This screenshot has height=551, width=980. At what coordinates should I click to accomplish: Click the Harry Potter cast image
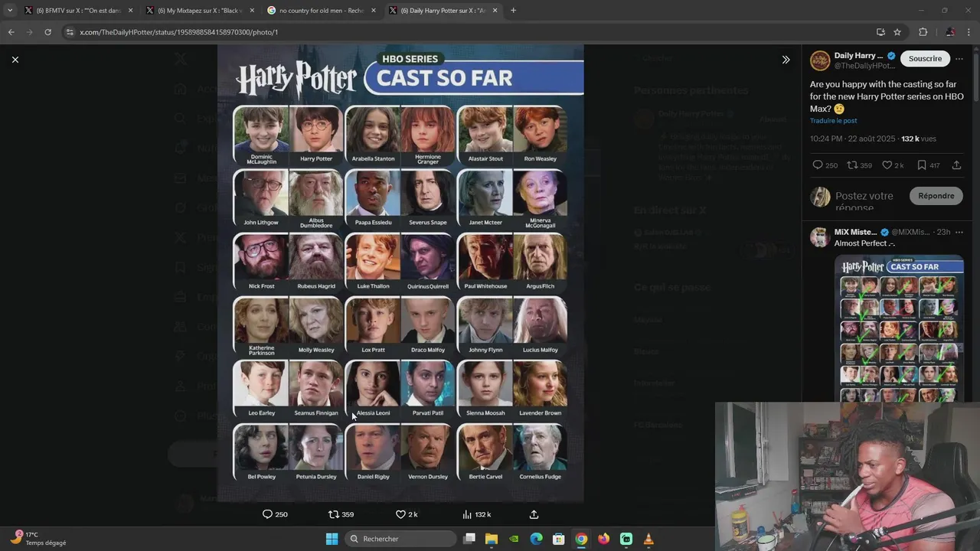point(400,272)
